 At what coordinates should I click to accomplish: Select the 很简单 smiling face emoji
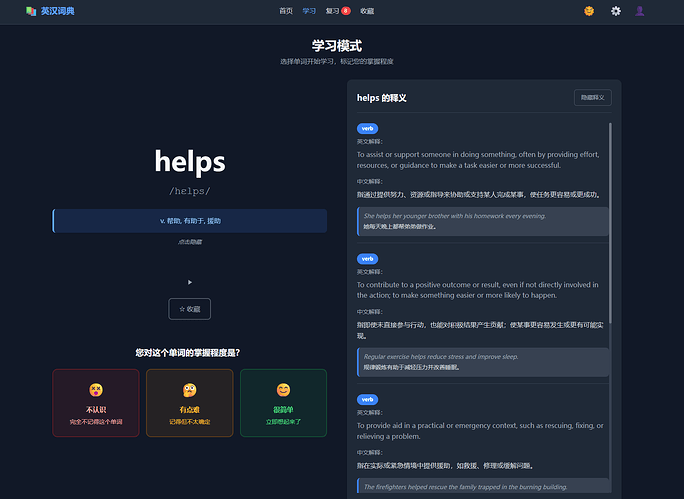(284, 390)
